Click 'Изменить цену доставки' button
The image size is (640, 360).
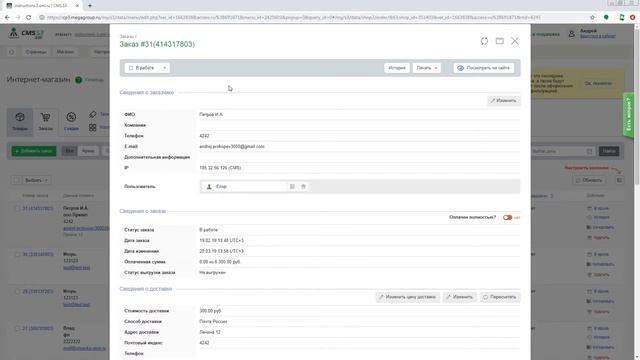click(x=408, y=297)
